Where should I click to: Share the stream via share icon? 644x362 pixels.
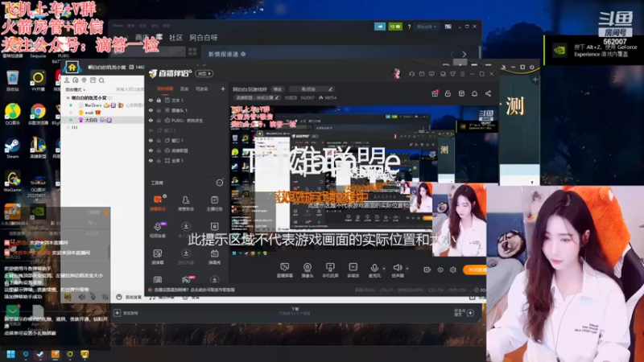pos(488,93)
